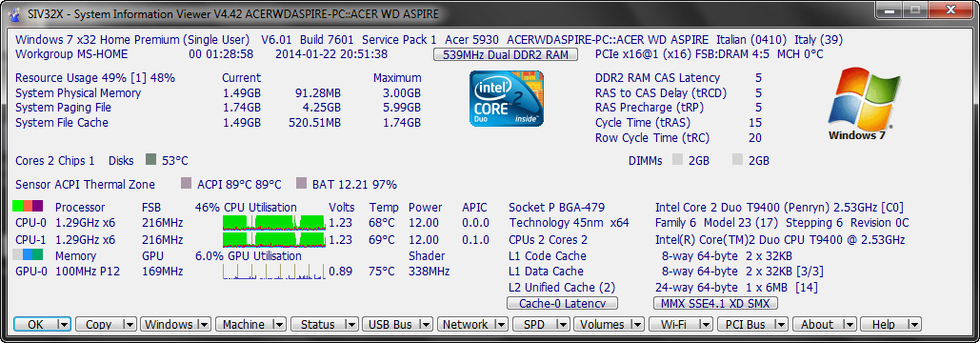Click the second 2GB DIMM indicator square
The width and height of the screenshot is (980, 343).
coord(737,160)
